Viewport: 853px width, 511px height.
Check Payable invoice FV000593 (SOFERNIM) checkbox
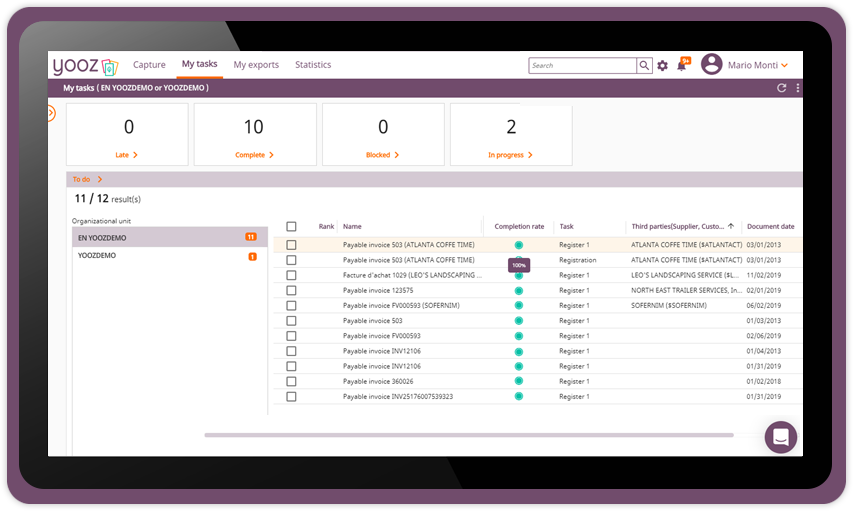[291, 306]
